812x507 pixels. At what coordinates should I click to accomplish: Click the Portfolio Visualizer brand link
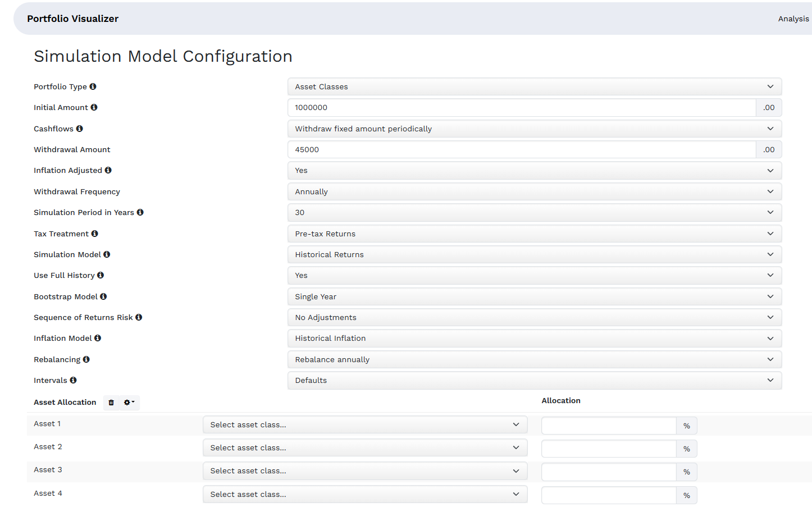[73, 19]
